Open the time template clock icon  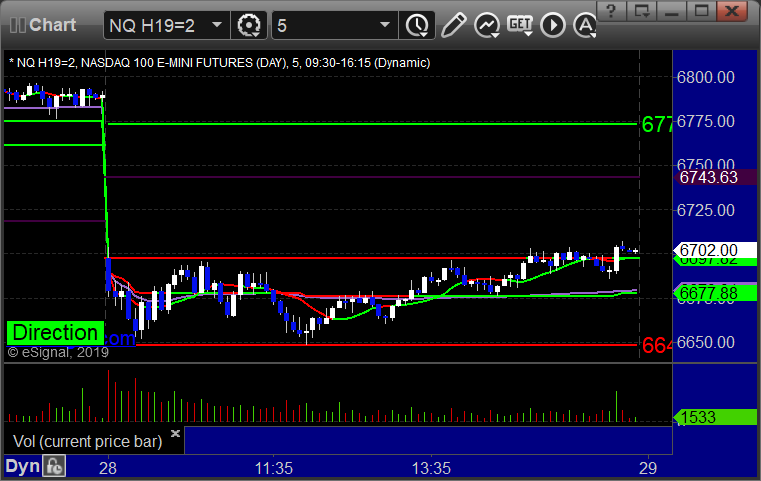pyautogui.click(x=417, y=25)
